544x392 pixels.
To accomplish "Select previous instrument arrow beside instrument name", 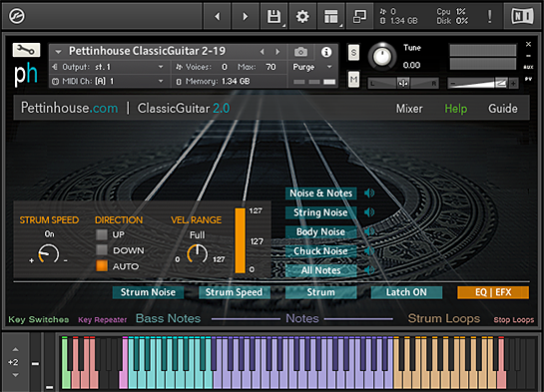I will tap(262, 52).
